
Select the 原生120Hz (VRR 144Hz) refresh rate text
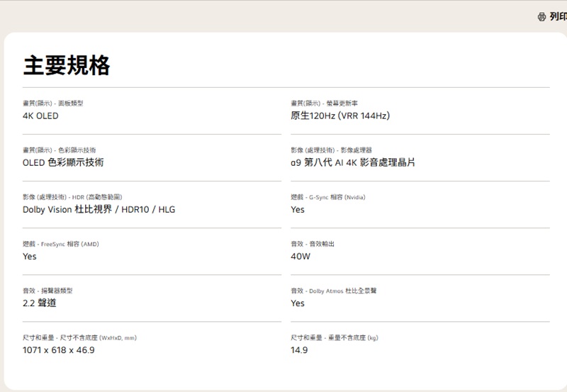(x=340, y=116)
